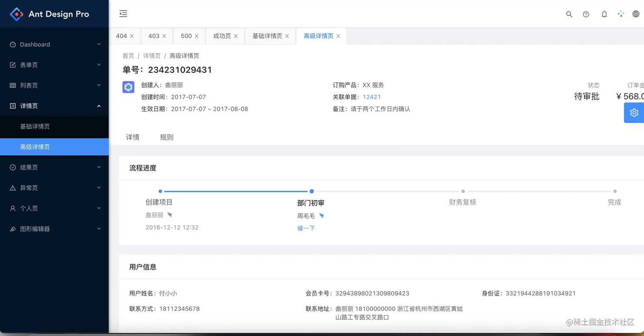
Task: Click the language globe icon
Action: (x=636, y=14)
